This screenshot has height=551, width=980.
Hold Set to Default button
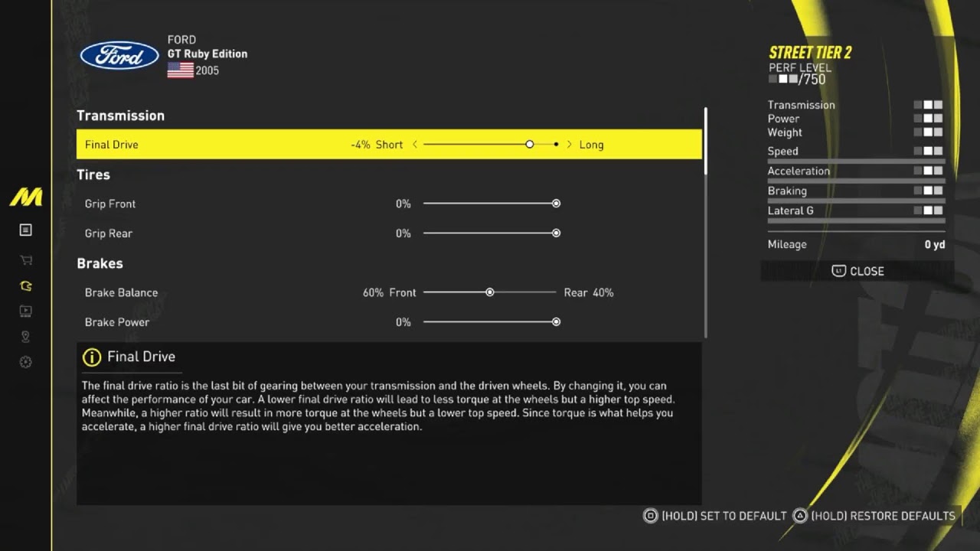[715, 516]
